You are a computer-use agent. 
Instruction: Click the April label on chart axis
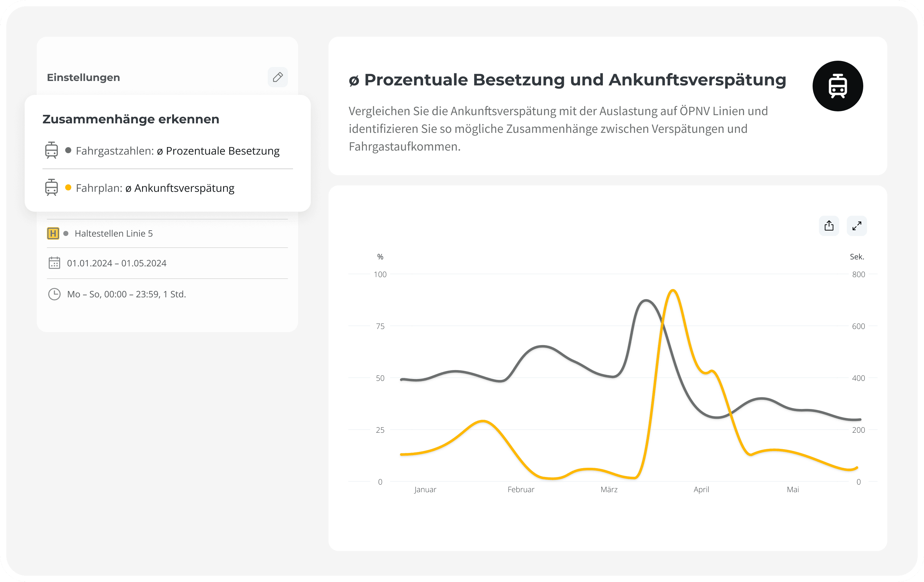(701, 490)
